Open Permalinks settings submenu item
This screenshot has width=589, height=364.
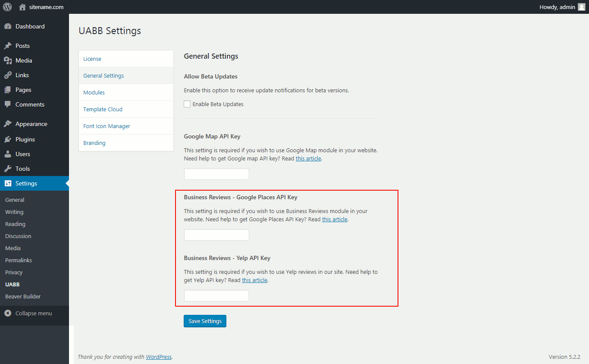point(19,260)
